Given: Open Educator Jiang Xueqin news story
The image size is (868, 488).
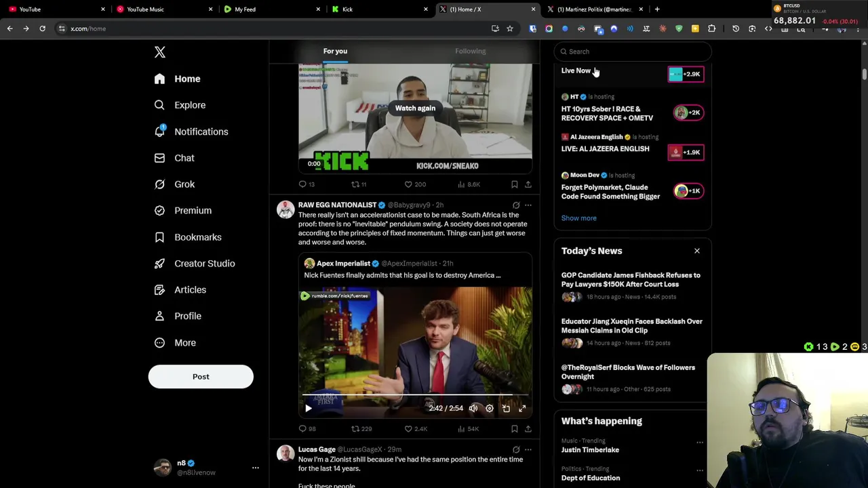Looking at the screenshot, I should point(632,332).
